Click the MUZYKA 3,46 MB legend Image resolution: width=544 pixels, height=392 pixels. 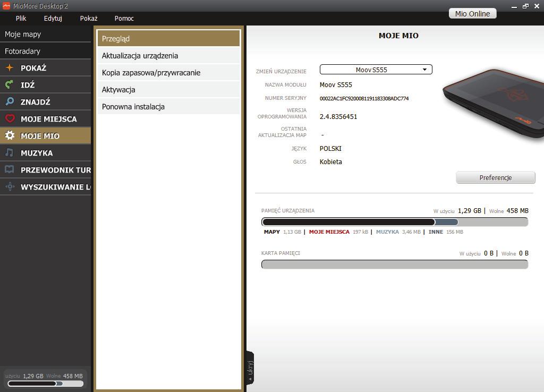point(398,232)
